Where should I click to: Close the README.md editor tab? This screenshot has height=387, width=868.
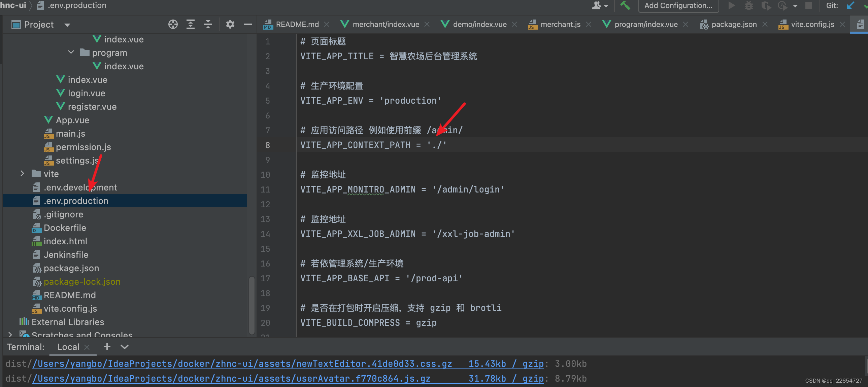click(x=327, y=24)
